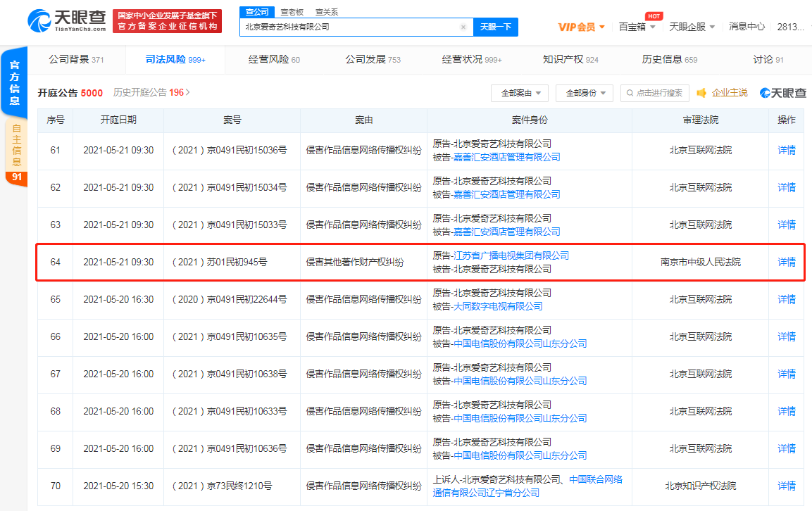Open 中国电信股份有限公司山东分公司 link in row 67
This screenshot has height=511, width=812.
(520, 381)
